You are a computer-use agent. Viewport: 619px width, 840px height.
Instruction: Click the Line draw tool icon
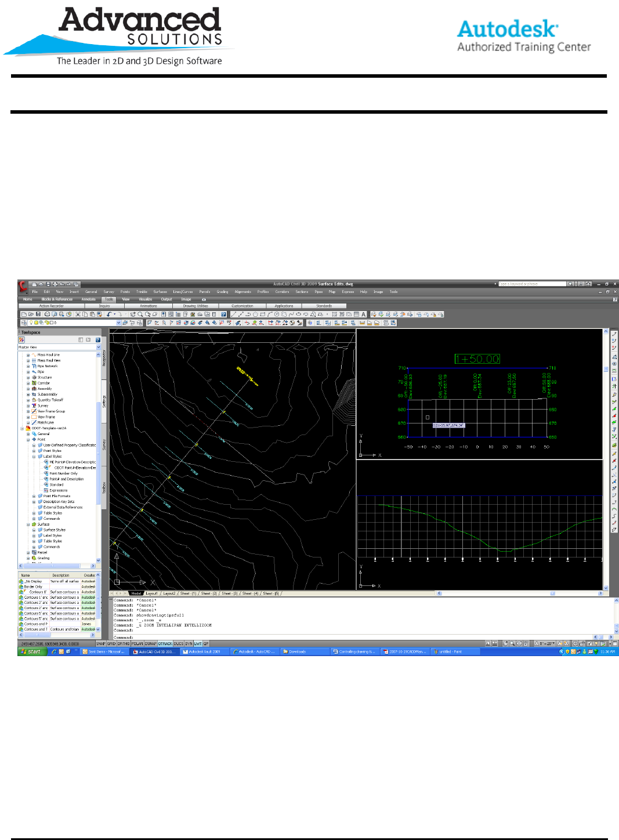(x=233, y=314)
